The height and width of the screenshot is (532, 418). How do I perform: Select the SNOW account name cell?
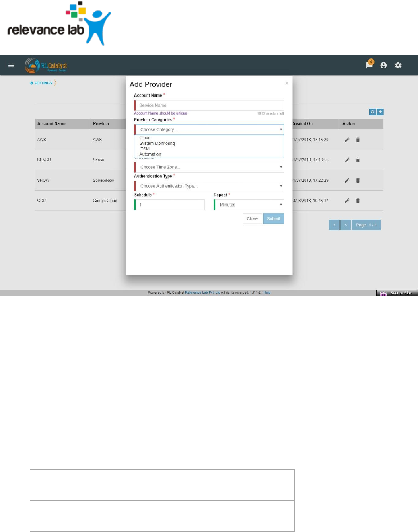[43, 180]
